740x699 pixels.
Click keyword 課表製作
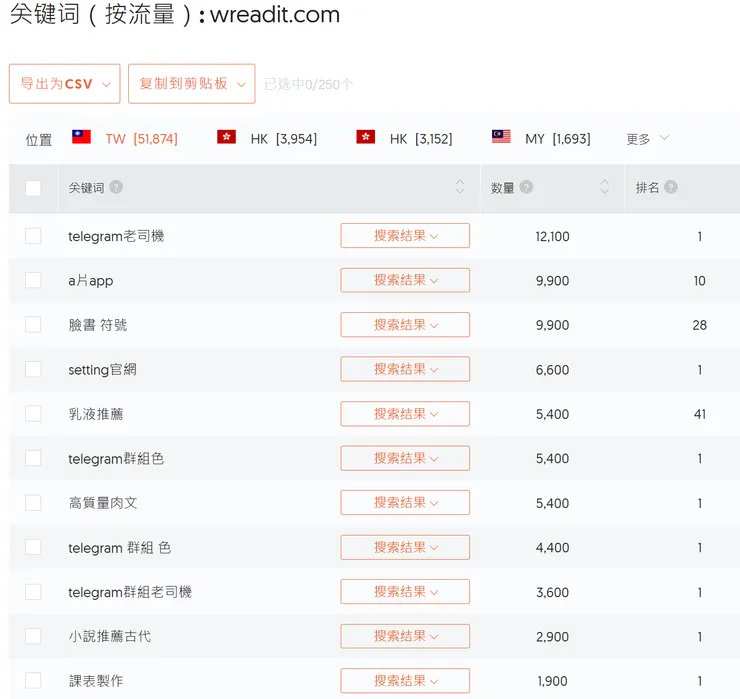pos(96,681)
